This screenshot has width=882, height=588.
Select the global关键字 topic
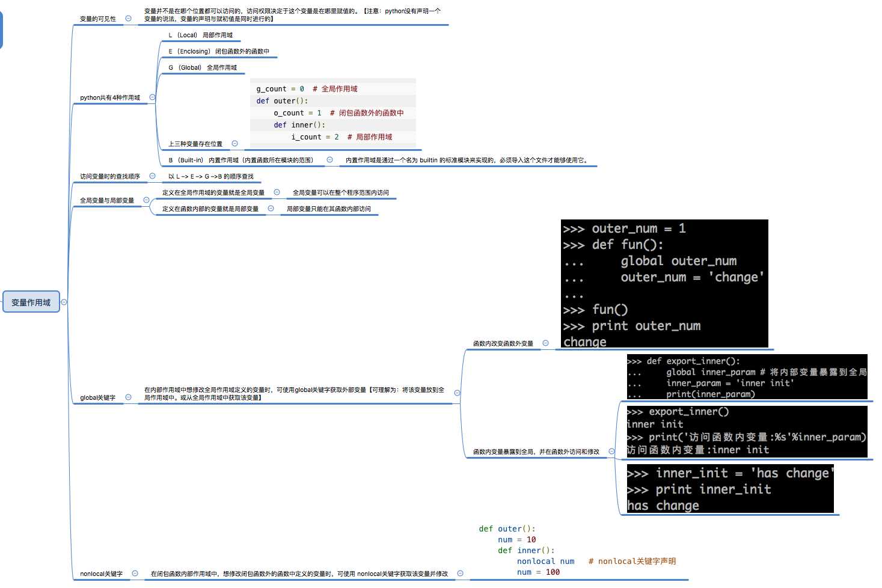98,398
